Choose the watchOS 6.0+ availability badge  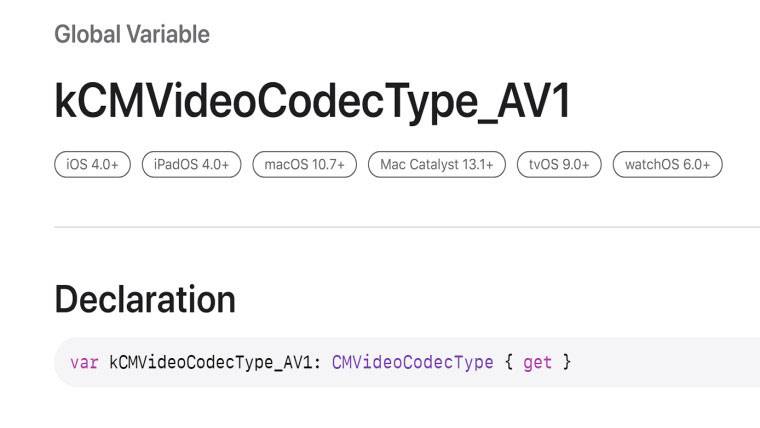tap(667, 165)
